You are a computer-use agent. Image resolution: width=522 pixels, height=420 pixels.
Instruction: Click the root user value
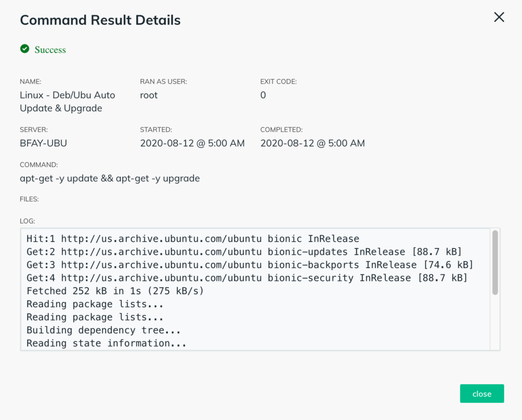tap(149, 95)
